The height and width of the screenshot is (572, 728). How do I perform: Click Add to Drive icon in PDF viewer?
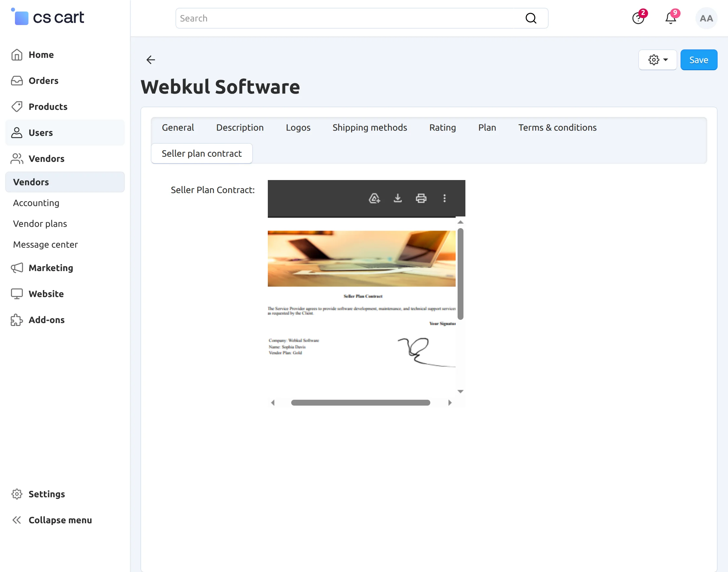coord(374,198)
